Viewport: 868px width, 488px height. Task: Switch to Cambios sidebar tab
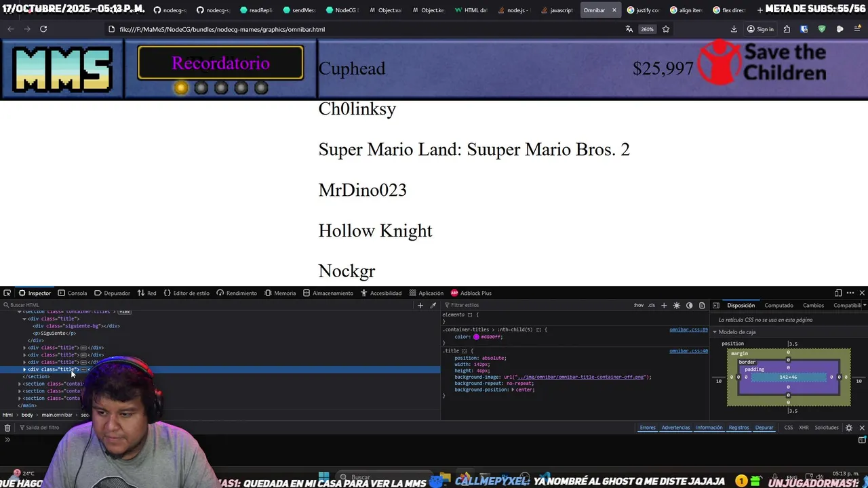click(x=813, y=305)
